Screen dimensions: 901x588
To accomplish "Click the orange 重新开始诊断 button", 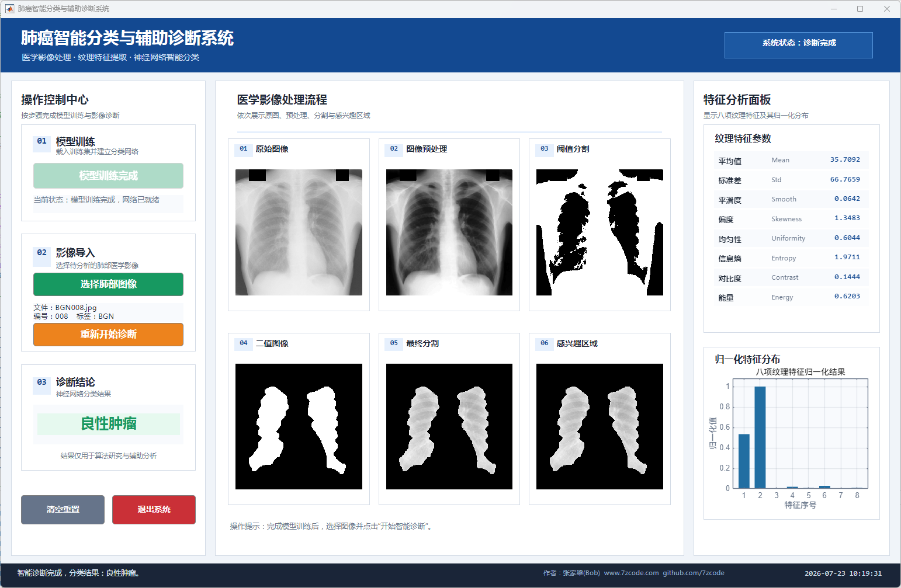I will [108, 335].
